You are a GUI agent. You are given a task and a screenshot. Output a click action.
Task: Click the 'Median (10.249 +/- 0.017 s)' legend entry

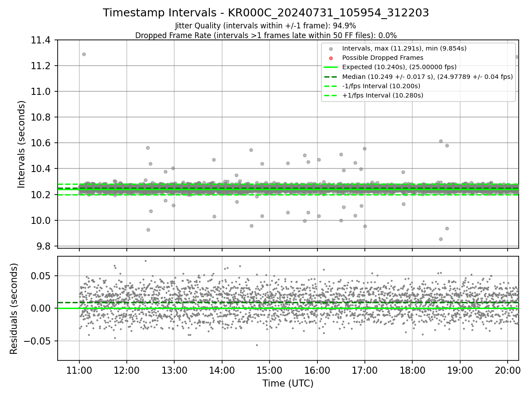427,77
